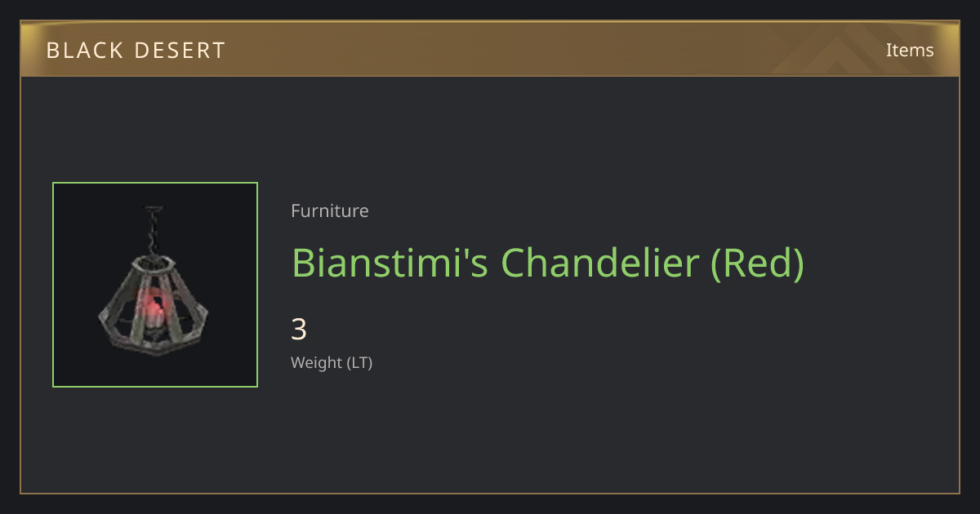This screenshot has height=514, width=980.
Task: Click the weight value 3
Action: coord(299,330)
